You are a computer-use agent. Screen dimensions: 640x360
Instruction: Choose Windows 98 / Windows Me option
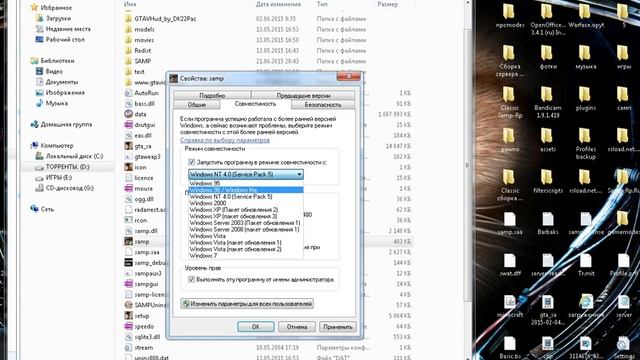[x=246, y=190]
